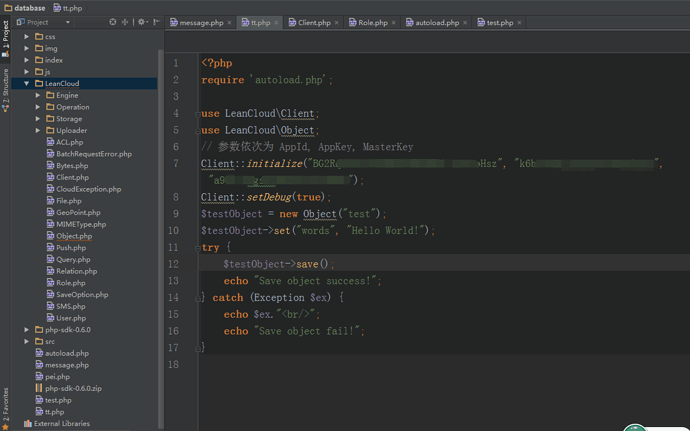This screenshot has height=431, width=690.
Task: Click the Project panel vertical scrollbar
Action: 161,238
